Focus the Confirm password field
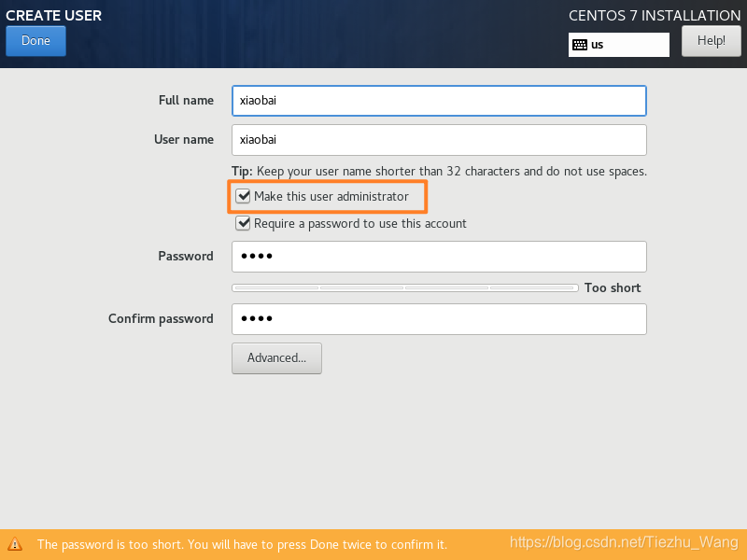 [439, 319]
